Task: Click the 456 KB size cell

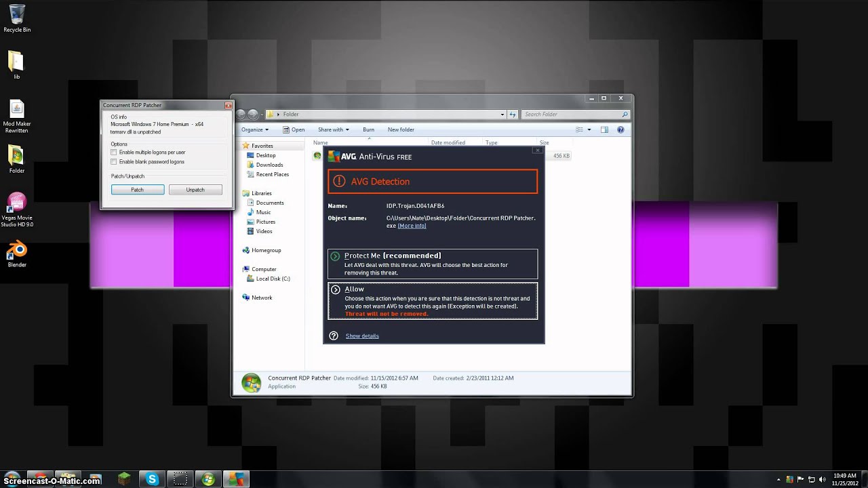Action: click(x=561, y=156)
